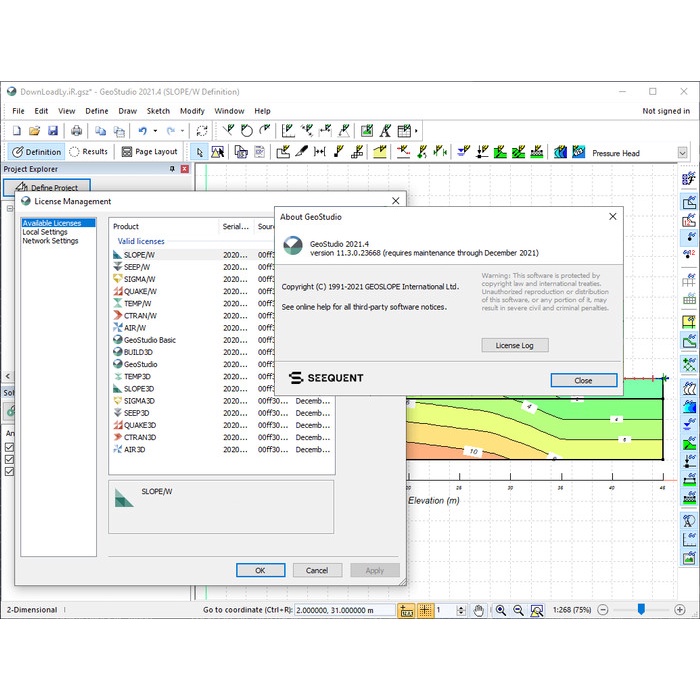Adjust the zoom level slider handle
This screenshot has height=700, width=700.
click(x=641, y=609)
